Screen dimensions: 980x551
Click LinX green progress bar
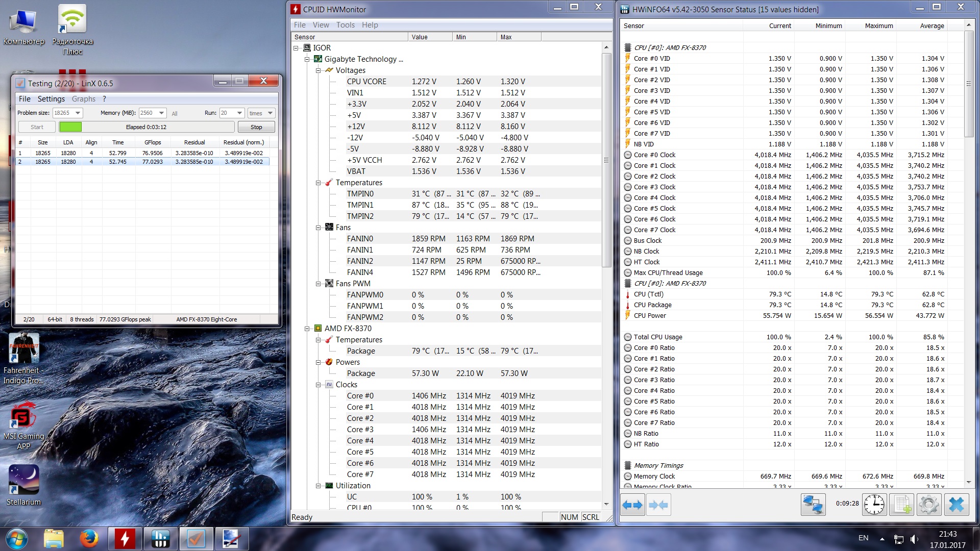coord(70,127)
